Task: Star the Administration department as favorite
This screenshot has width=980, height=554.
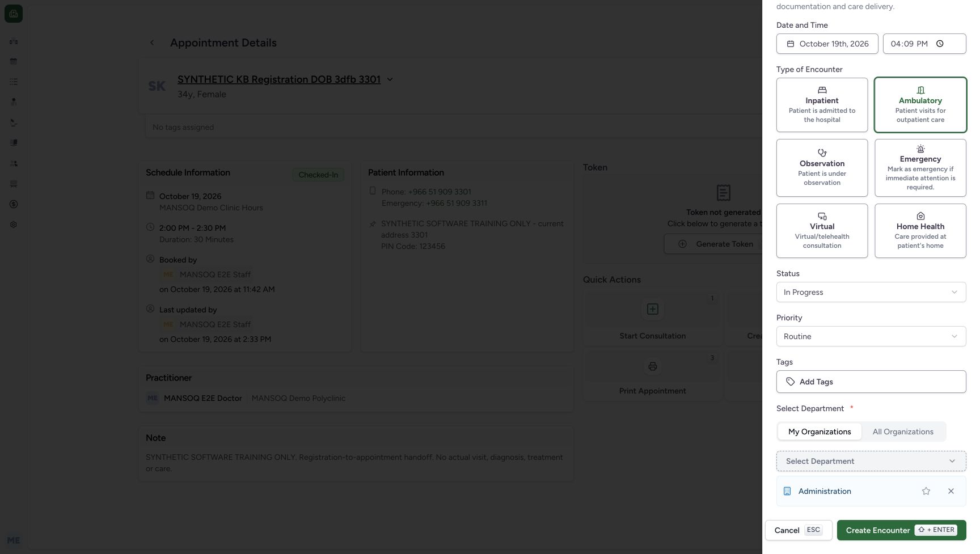Action: click(x=926, y=491)
